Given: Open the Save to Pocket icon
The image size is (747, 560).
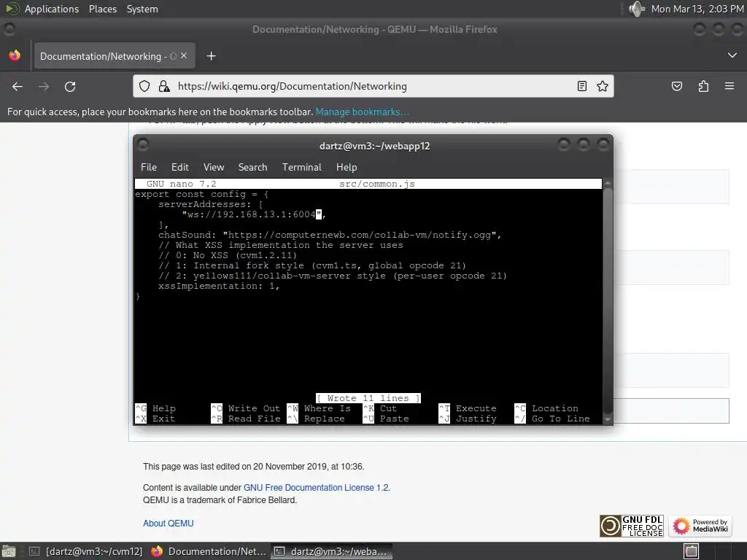Looking at the screenshot, I should click(x=676, y=86).
